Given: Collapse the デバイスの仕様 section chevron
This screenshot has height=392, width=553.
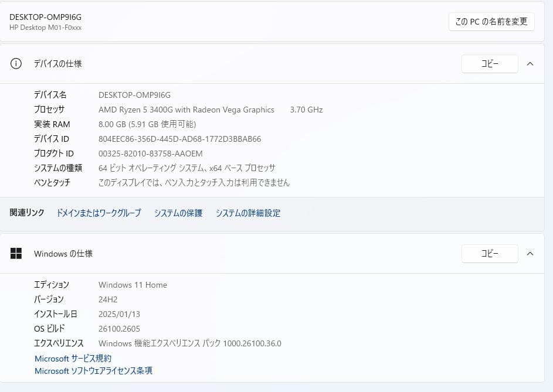Looking at the screenshot, I should coord(531,64).
